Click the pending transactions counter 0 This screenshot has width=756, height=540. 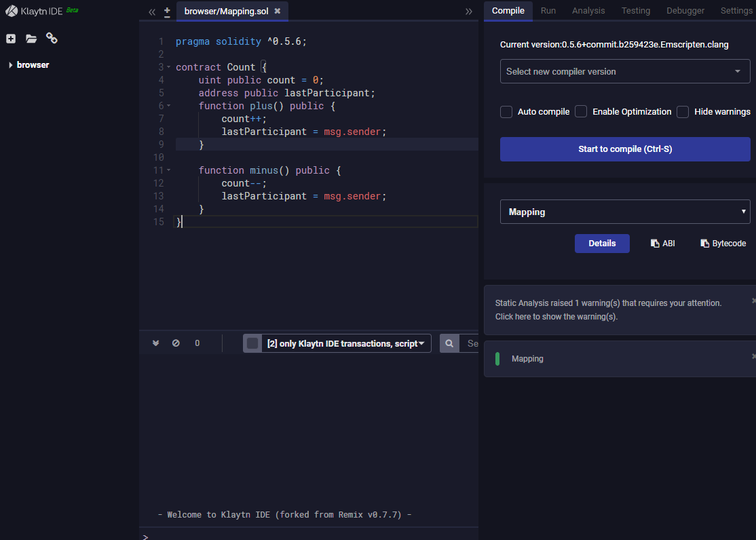pos(197,343)
